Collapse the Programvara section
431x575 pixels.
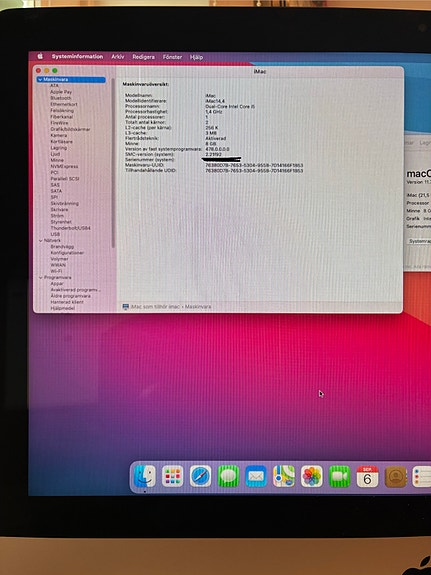click(41, 278)
